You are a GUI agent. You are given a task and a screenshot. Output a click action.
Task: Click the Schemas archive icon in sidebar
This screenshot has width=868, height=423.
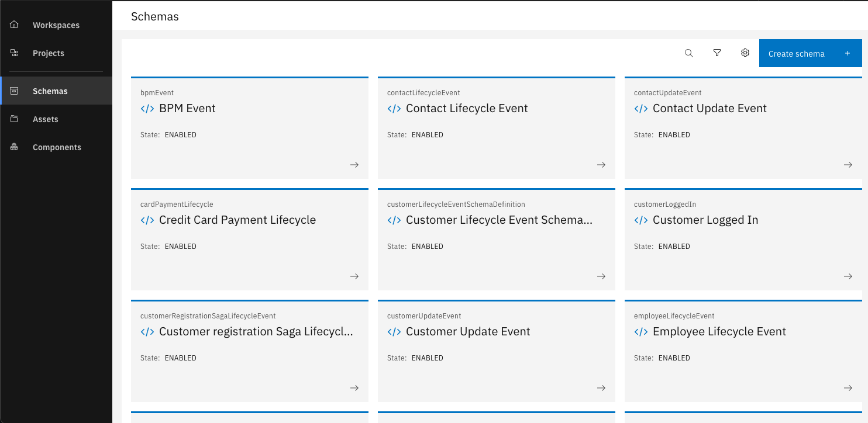[x=15, y=91]
